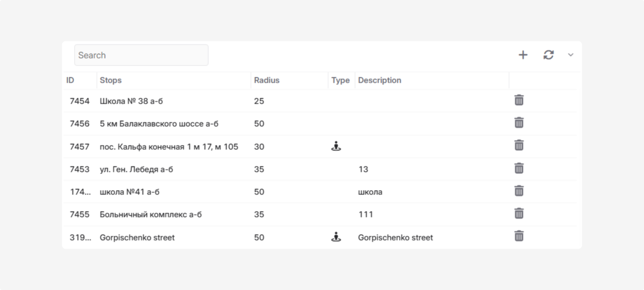The image size is (644, 290).
Task: Click the refresh icon in toolbar
Action: tap(548, 55)
